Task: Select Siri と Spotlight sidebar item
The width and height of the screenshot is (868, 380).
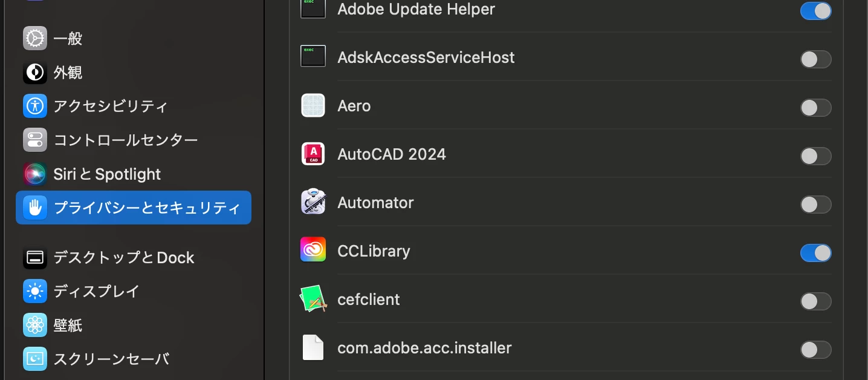Action: point(134,174)
